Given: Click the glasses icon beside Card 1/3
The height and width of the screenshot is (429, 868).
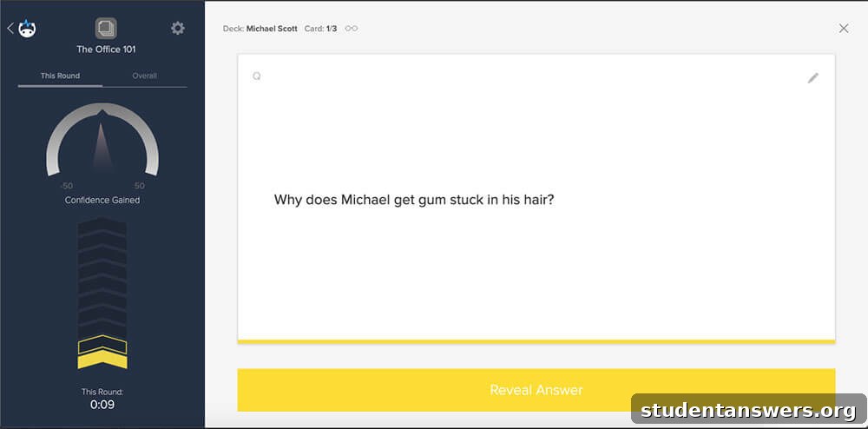Looking at the screenshot, I should click(351, 29).
